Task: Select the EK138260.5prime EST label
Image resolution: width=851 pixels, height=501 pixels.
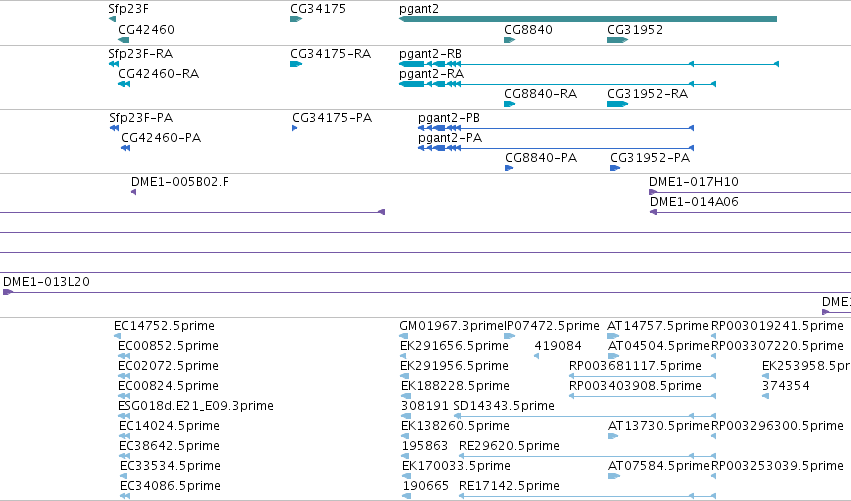Action: point(455,426)
